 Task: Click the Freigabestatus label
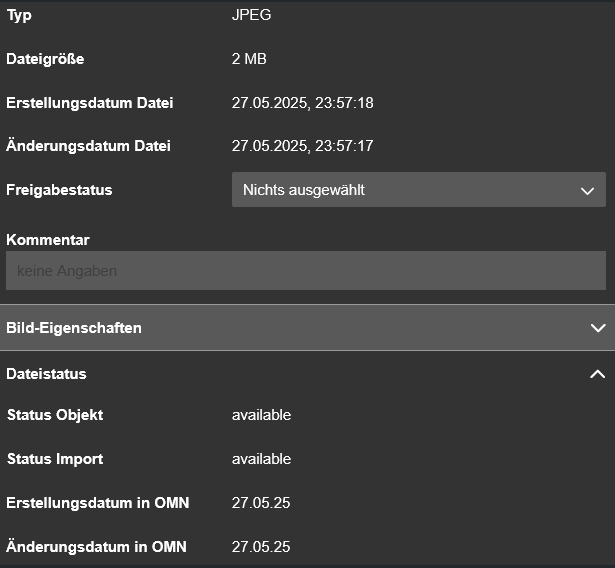tap(59, 190)
